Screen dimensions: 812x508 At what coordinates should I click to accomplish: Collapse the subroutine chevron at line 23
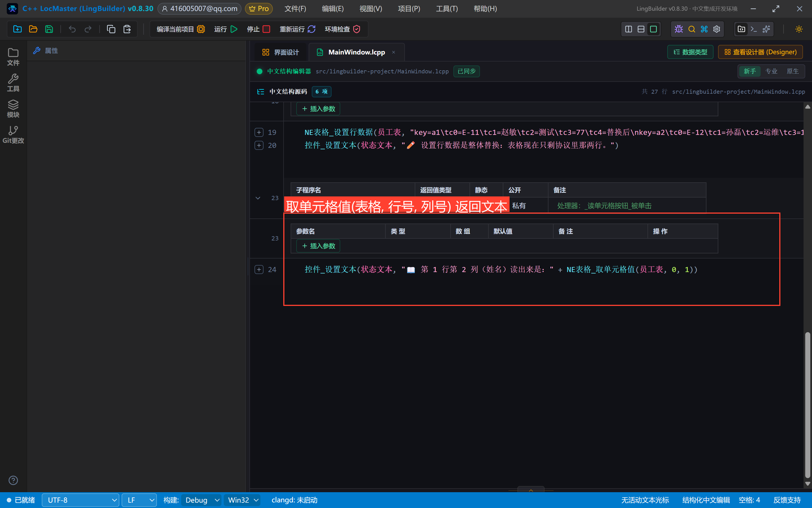(x=258, y=198)
